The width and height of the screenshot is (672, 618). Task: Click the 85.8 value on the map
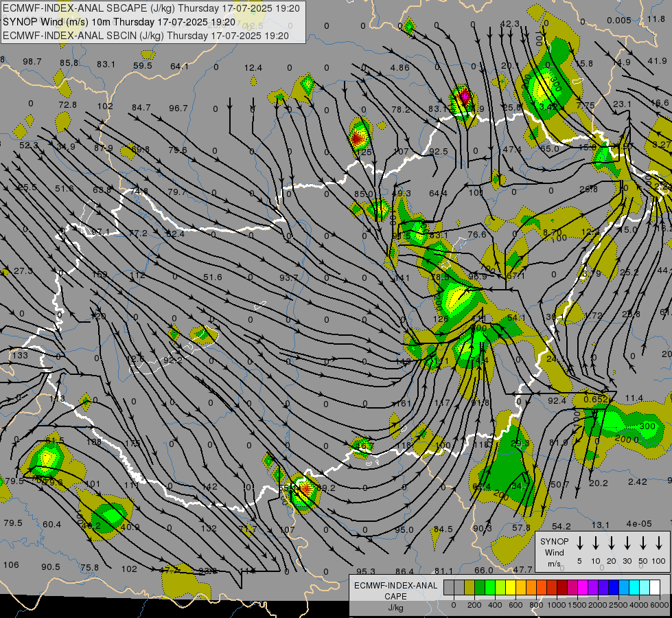point(69,63)
